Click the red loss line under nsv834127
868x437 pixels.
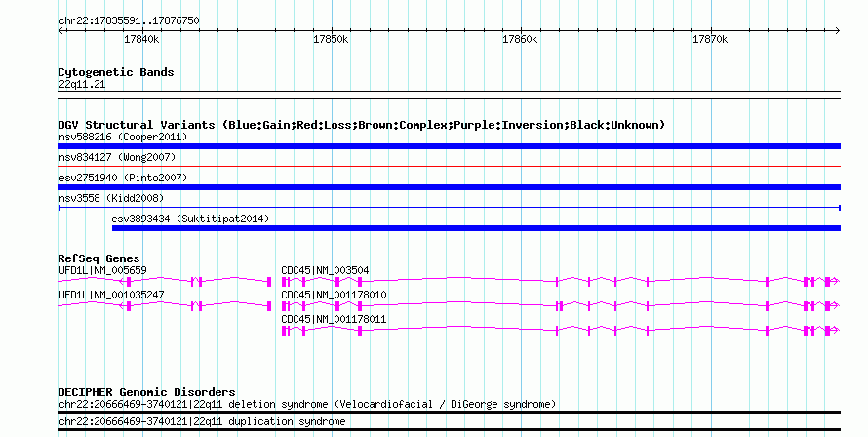449,166
